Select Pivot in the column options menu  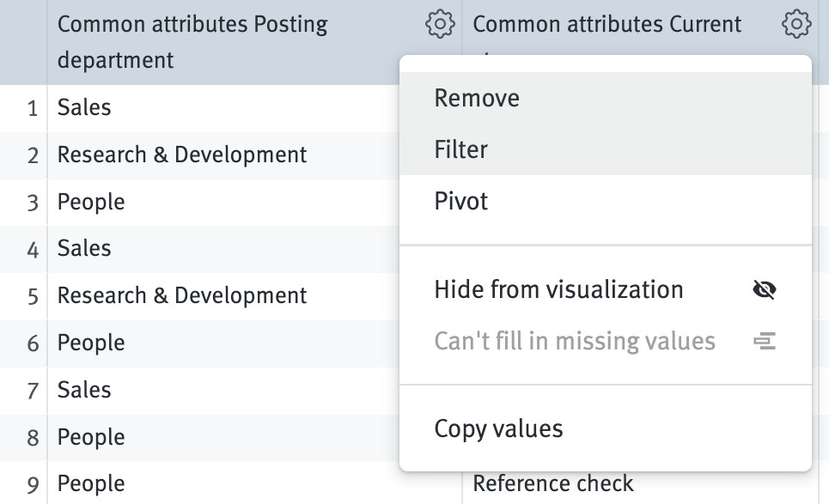click(x=459, y=200)
